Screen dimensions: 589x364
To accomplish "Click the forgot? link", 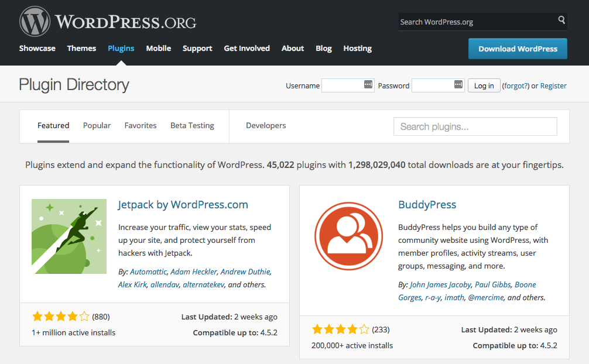I will [x=516, y=85].
